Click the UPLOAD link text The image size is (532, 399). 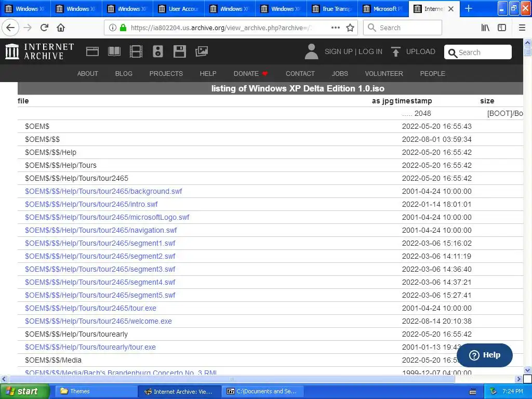tap(420, 51)
